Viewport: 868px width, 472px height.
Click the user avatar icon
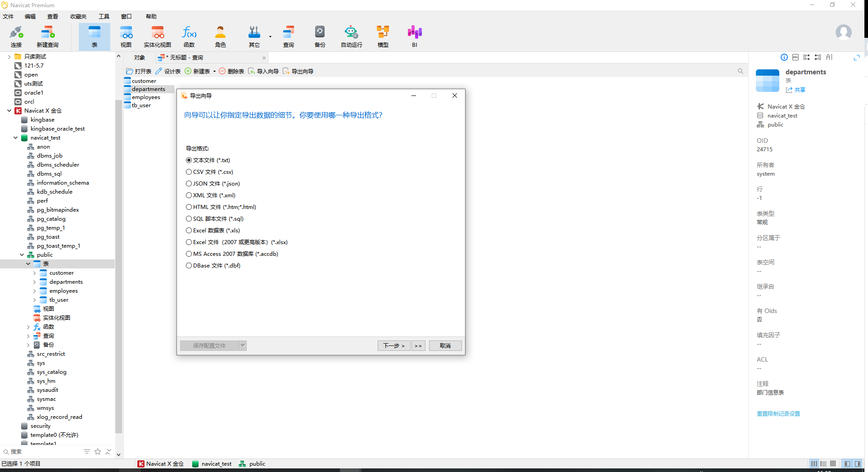(844, 32)
